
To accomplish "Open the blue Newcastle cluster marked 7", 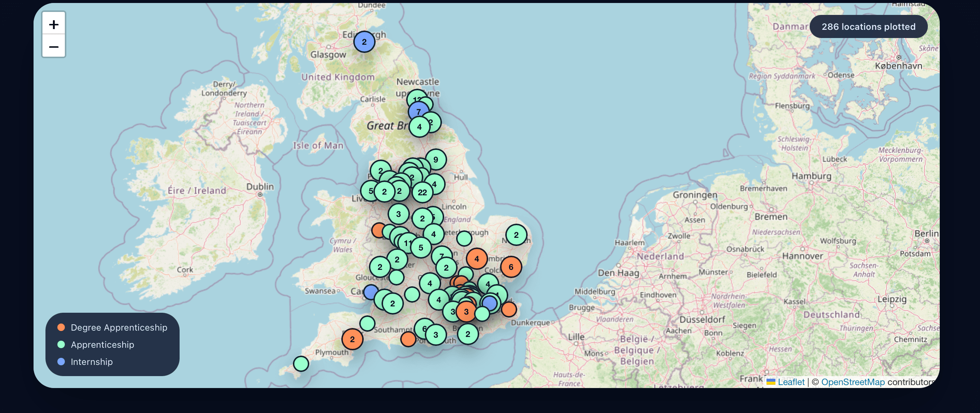I will coord(418,111).
